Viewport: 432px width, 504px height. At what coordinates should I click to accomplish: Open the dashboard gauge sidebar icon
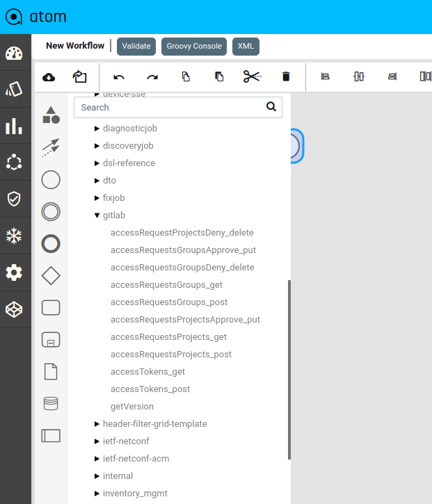[x=14, y=53]
